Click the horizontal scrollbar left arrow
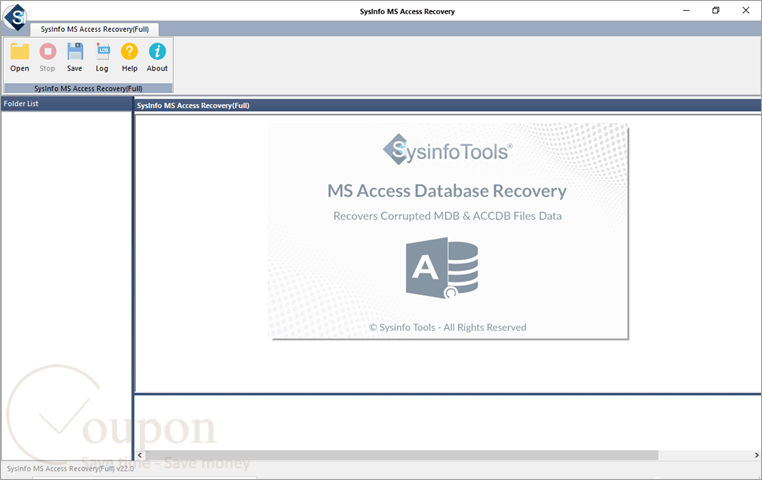Screen dimensions: 762x480 pos(140,455)
